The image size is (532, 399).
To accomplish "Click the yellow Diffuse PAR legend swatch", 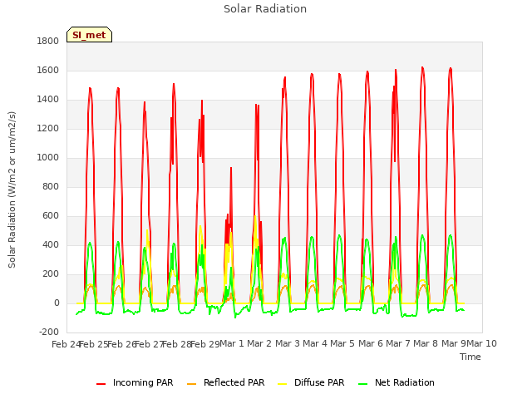I will (283, 384).
